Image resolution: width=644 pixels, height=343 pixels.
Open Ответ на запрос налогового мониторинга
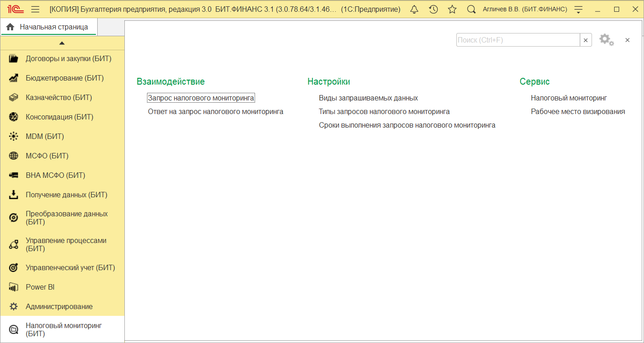(x=216, y=111)
